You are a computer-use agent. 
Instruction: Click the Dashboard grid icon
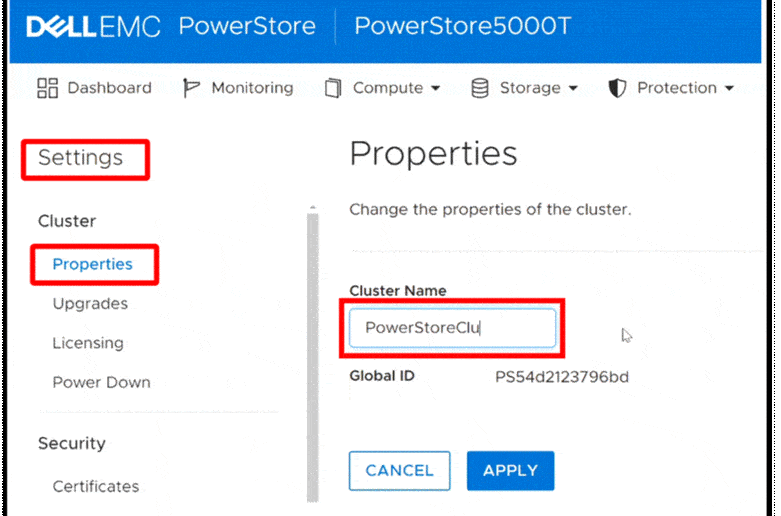point(48,88)
